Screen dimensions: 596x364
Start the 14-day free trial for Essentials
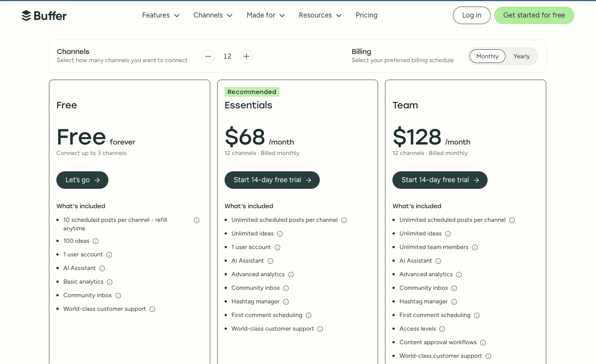tap(272, 180)
